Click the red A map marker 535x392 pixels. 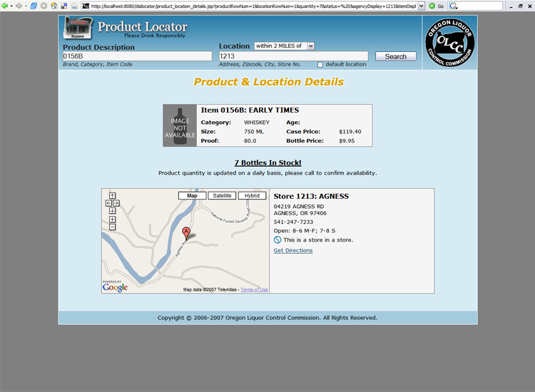pyautogui.click(x=186, y=233)
